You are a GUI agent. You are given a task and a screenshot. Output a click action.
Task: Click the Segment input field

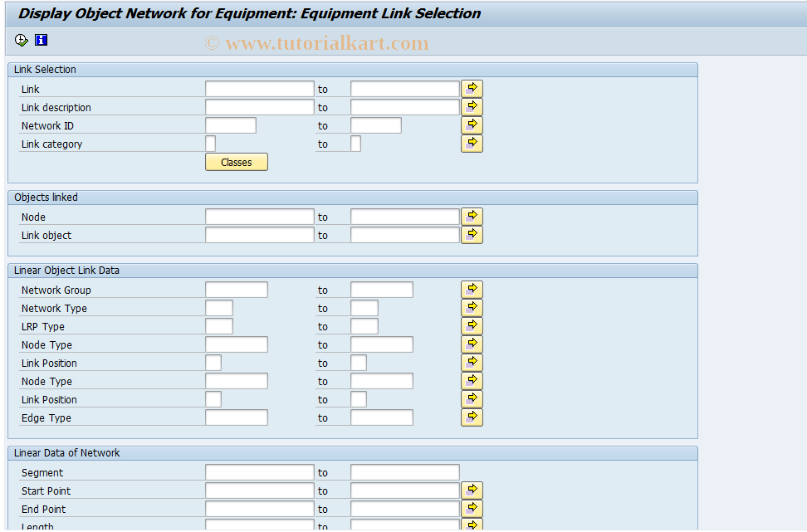point(258,471)
